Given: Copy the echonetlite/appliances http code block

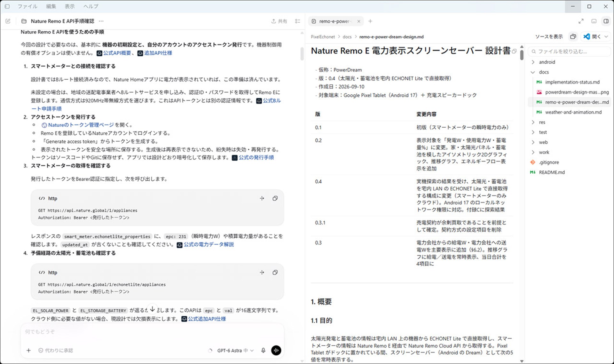Looking at the screenshot, I should click(275, 273).
